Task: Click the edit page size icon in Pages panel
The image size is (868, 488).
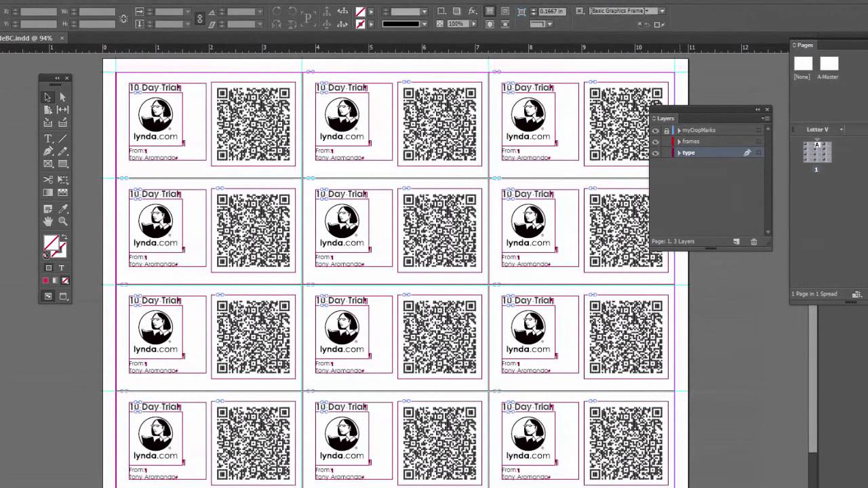Action: (856, 294)
